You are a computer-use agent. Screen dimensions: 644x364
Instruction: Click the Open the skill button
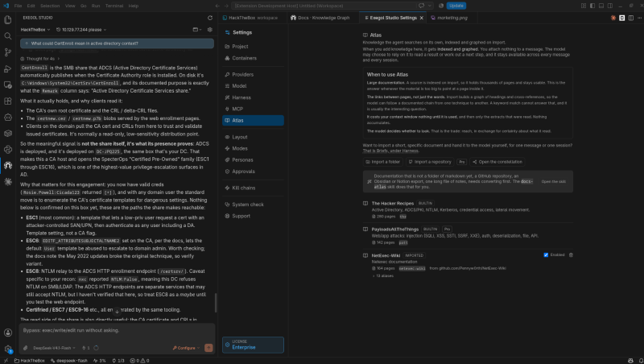tap(553, 181)
